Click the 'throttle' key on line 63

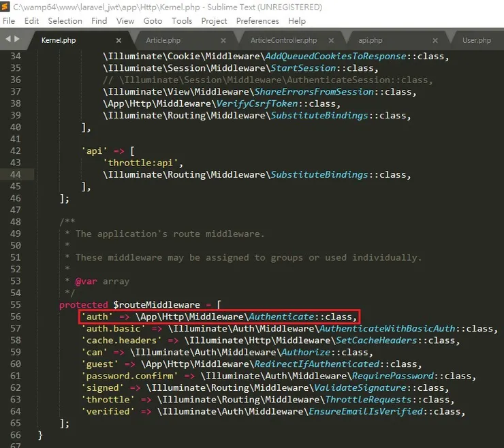click(108, 400)
